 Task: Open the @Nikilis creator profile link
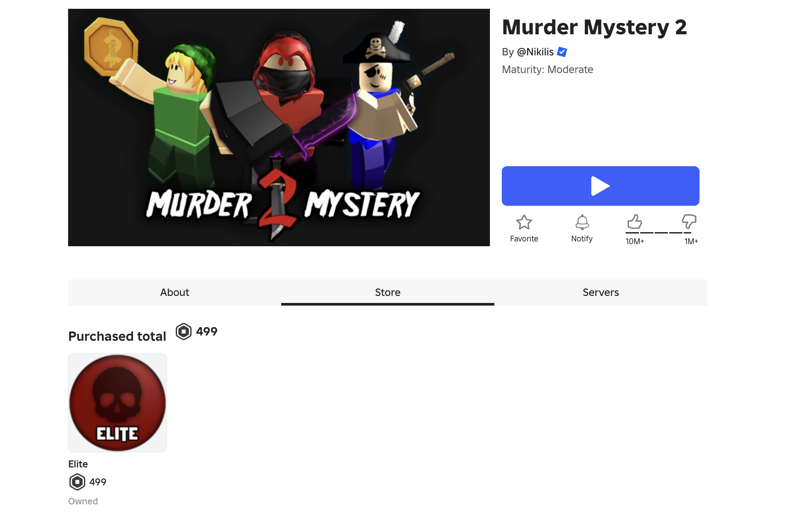click(535, 52)
